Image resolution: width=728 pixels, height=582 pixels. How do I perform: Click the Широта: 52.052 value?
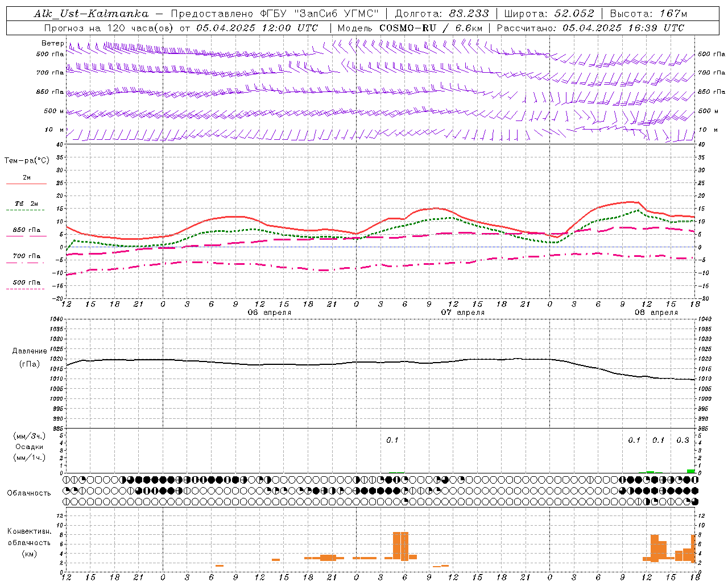pyautogui.click(x=549, y=14)
